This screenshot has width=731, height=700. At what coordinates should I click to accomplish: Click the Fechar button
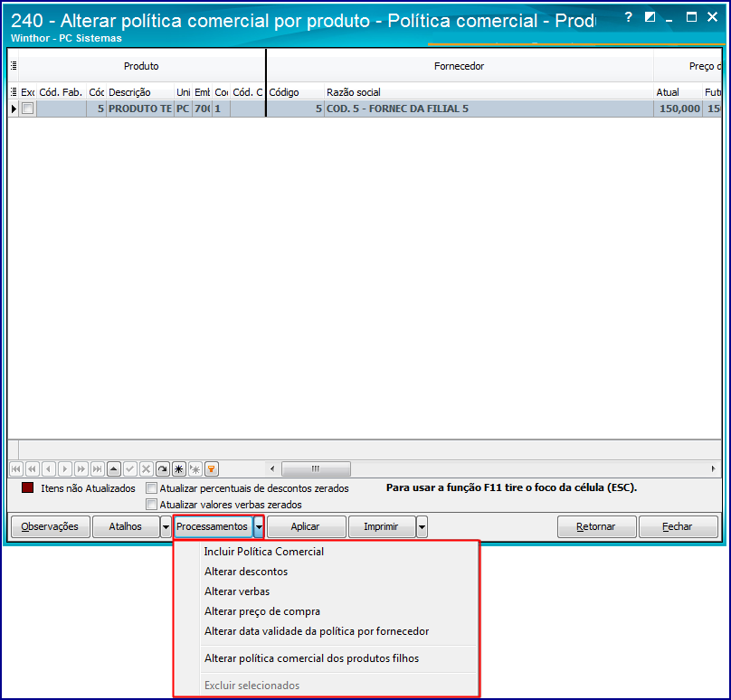[678, 526]
